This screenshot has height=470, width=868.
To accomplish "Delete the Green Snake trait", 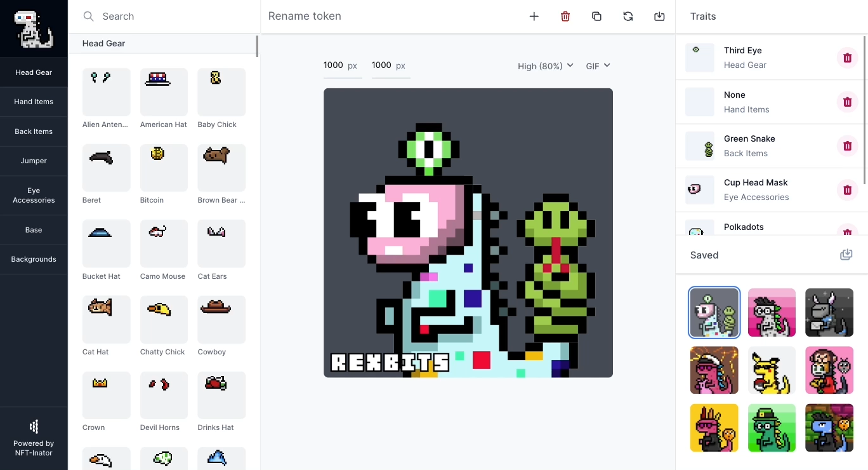I will (x=847, y=146).
